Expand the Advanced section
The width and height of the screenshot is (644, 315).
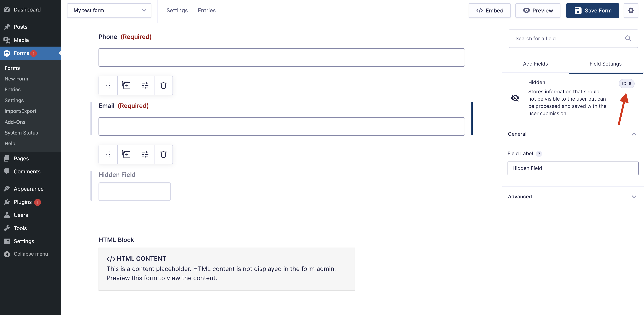(634, 197)
